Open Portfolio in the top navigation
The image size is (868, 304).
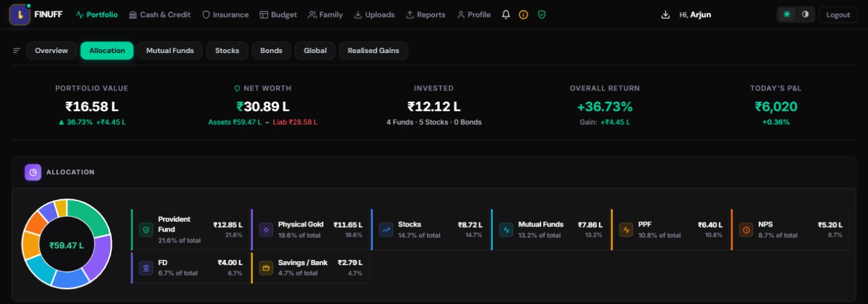(97, 15)
